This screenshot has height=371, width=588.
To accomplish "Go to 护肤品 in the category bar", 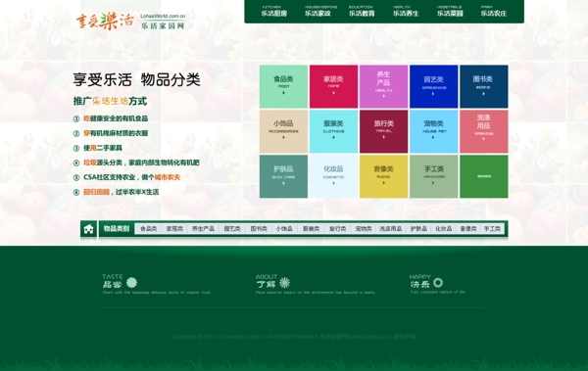I will (x=418, y=229).
